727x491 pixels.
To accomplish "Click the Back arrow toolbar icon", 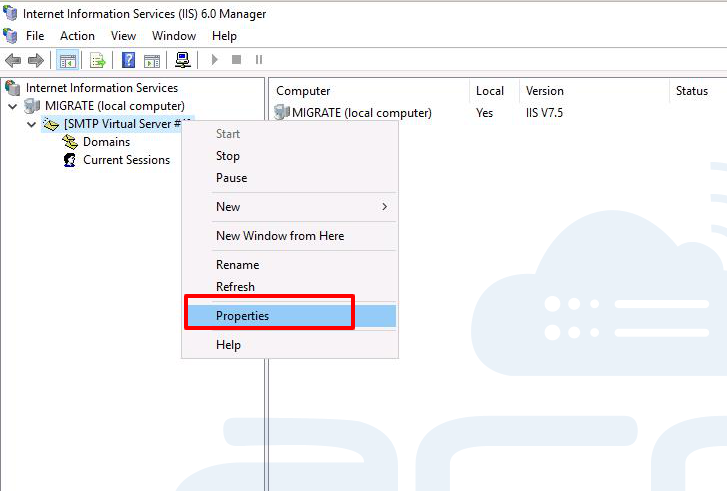I will 13,60.
